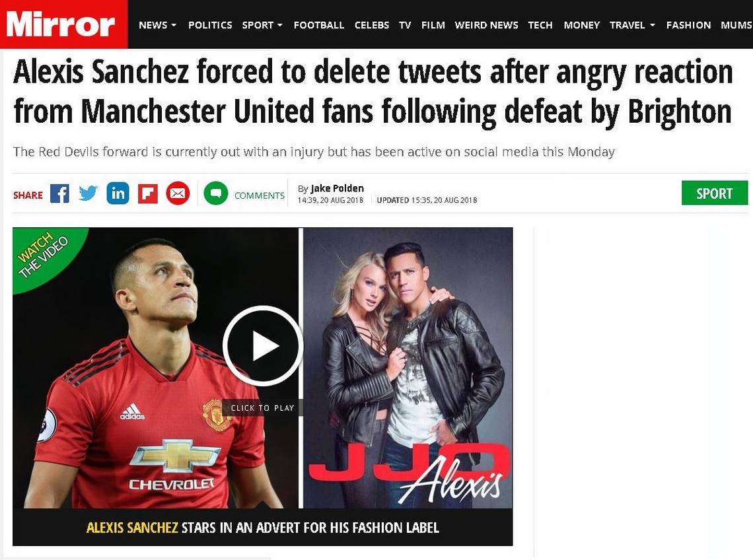This screenshot has width=753, height=560.
Task: Expand the NEWS dropdown menu
Action: point(157,25)
